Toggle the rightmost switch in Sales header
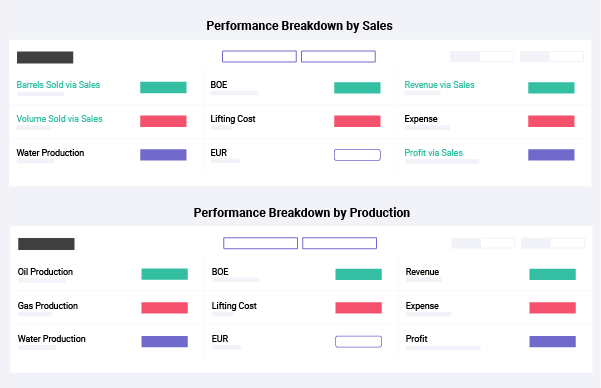 (552, 56)
